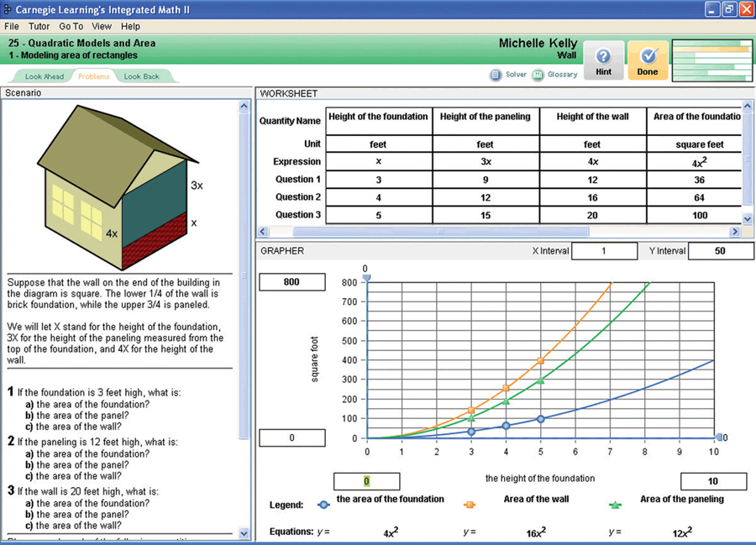
Task: Click the X Interval input field
Action: pyautogui.click(x=603, y=250)
